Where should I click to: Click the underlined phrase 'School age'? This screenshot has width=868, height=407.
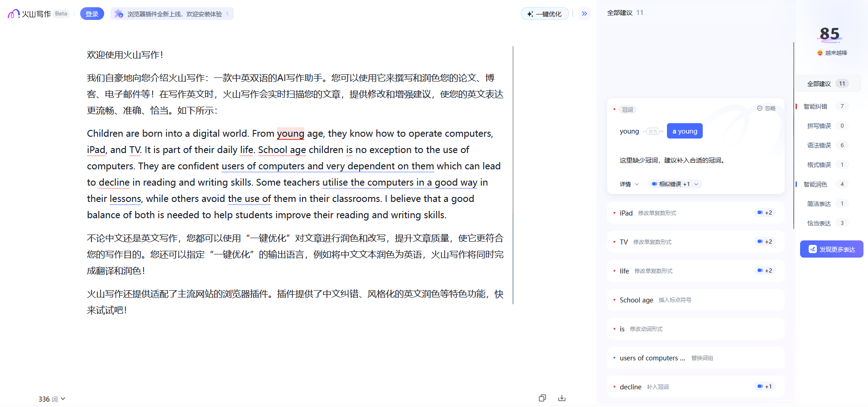click(282, 150)
